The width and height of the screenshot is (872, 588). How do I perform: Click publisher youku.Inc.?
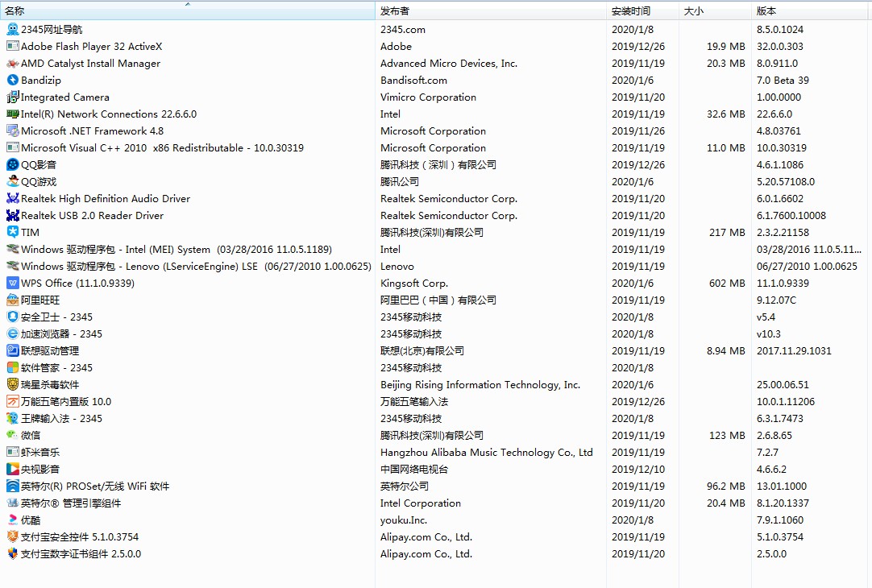pyautogui.click(x=404, y=520)
